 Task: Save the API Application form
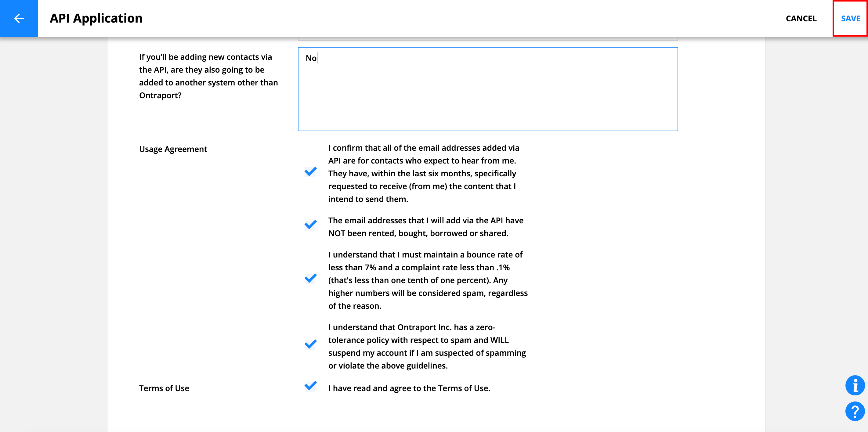tap(851, 19)
